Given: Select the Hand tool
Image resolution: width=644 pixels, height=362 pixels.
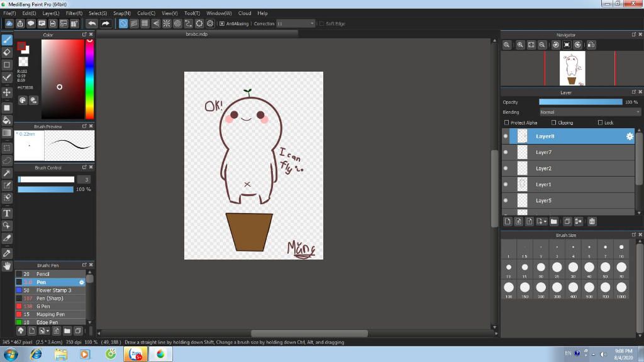Looking at the screenshot, I should 7,266.
